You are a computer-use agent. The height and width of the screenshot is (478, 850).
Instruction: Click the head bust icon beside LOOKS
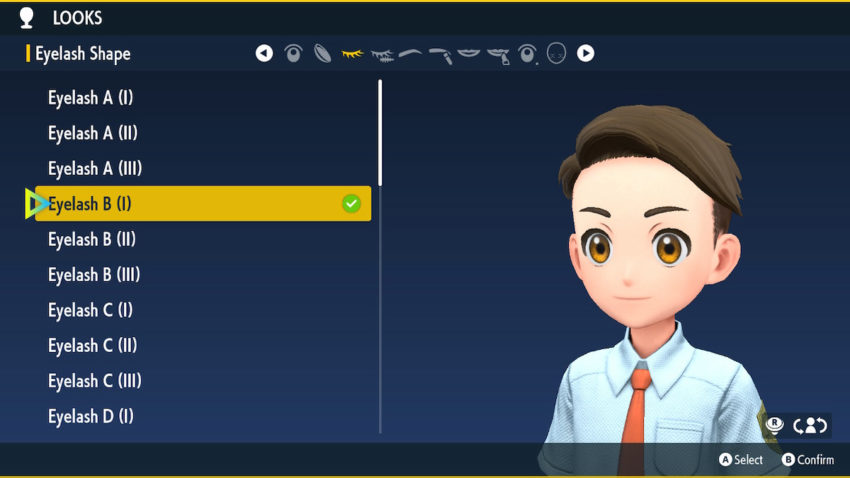[27, 18]
